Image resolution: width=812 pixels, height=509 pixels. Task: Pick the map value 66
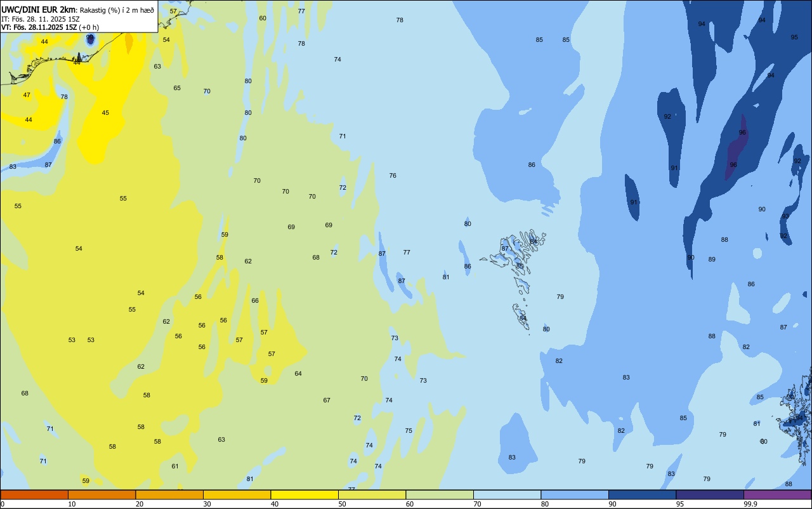click(255, 301)
